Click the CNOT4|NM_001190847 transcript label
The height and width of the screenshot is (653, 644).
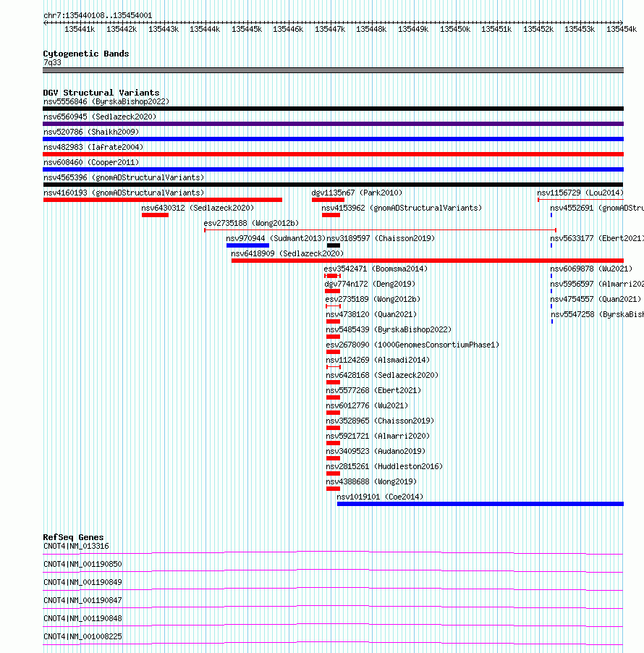point(82,601)
